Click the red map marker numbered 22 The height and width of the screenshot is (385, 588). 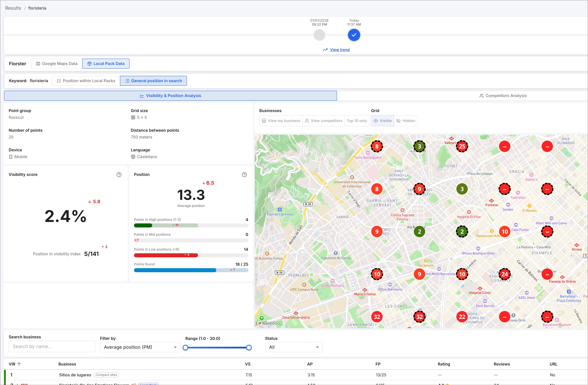(462, 317)
